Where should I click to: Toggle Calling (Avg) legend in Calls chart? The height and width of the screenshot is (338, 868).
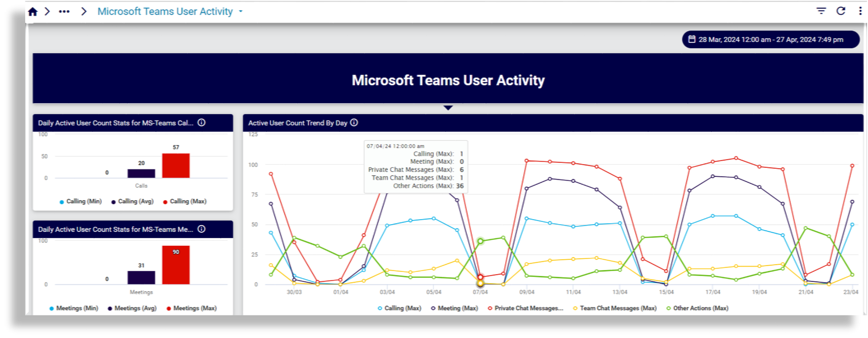click(x=132, y=202)
